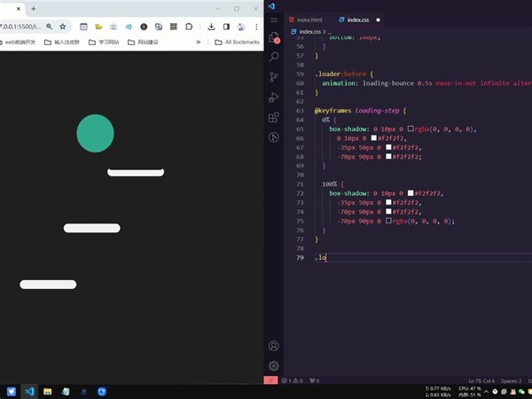Screen dimensions: 532x399
Task: Open the Chrome three-dot menu
Action: click(x=256, y=27)
